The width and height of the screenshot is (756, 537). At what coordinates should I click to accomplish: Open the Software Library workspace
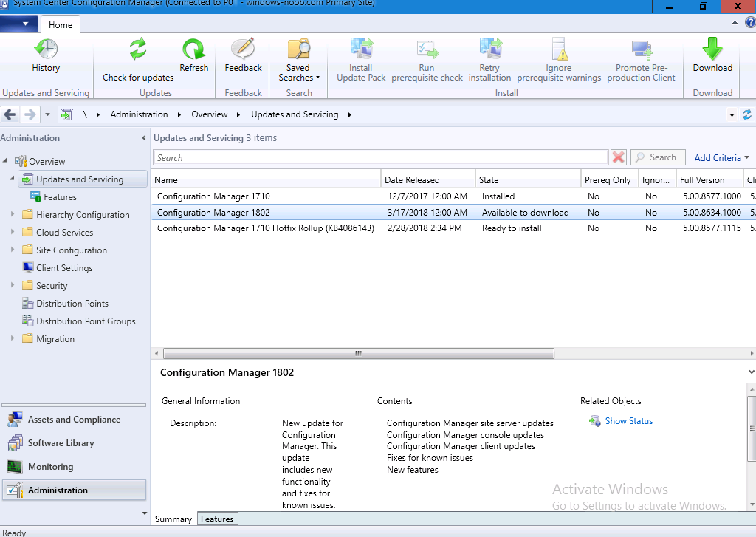75,443
